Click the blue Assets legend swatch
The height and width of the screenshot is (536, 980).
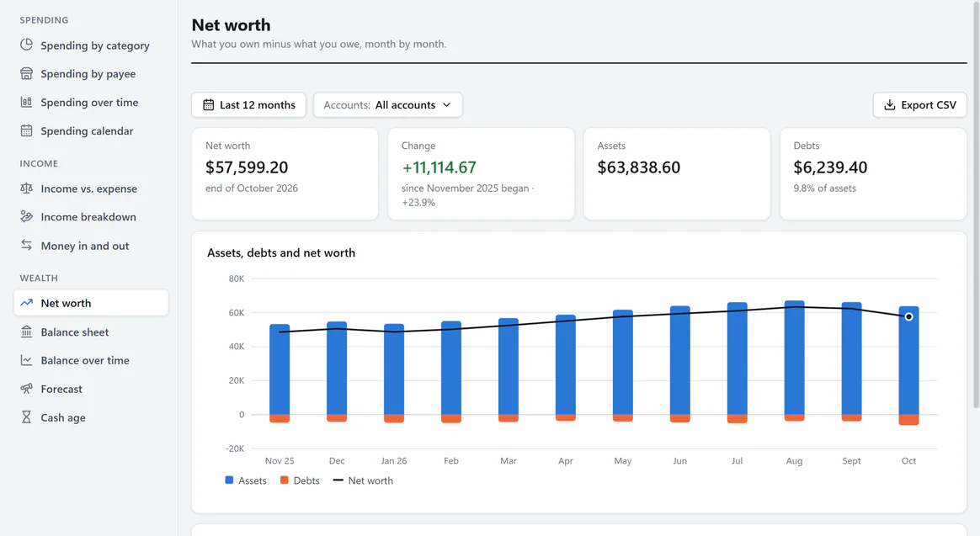pyautogui.click(x=229, y=480)
